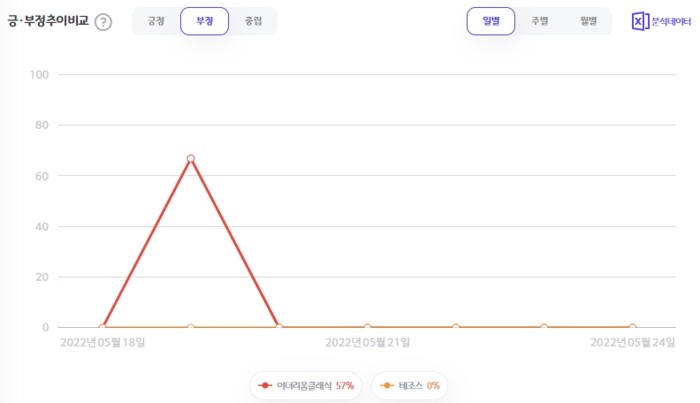Select the 부정 sentiment tab
This screenshot has height=403, width=700.
coord(204,21)
